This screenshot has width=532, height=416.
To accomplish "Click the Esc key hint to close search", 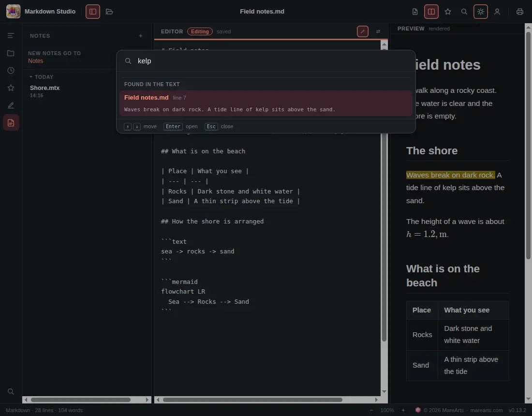I will click(211, 127).
